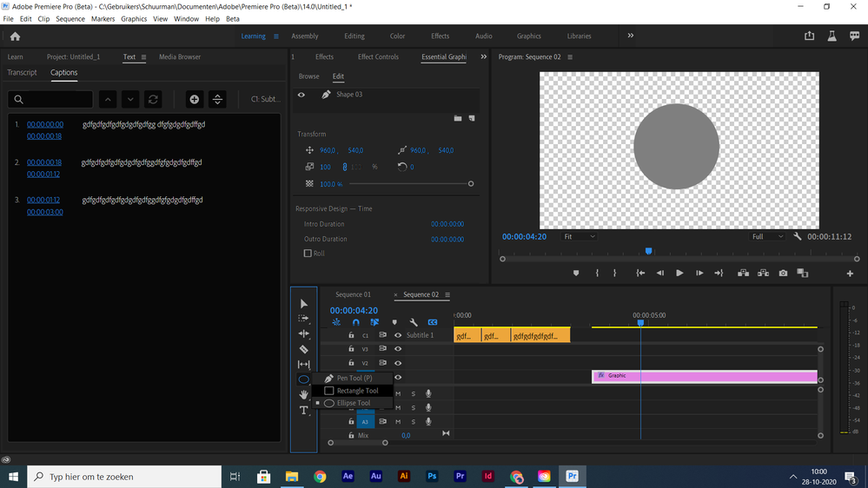This screenshot has width=868, height=488.
Task: Switch to Browse tab in Essential Graphics
Action: [309, 76]
